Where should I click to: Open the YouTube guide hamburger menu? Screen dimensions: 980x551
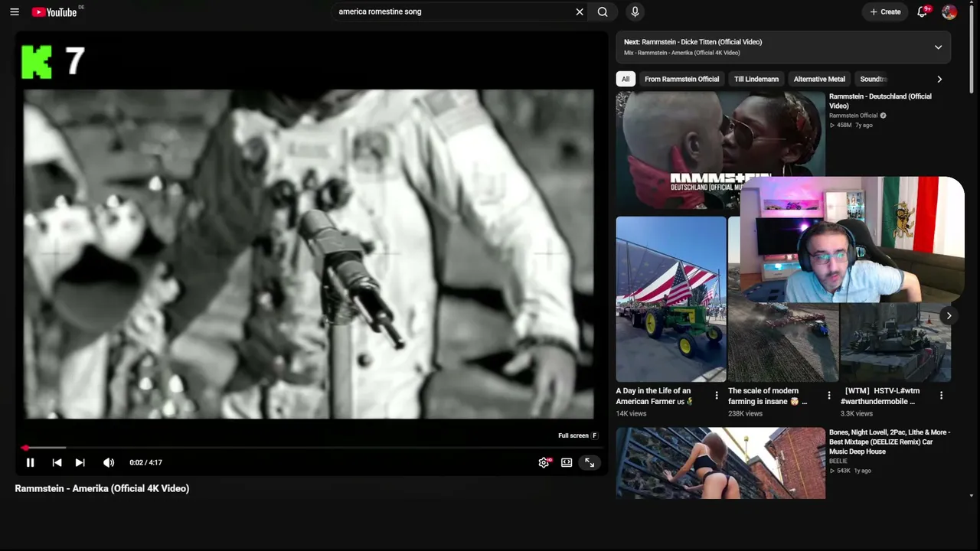coord(15,11)
